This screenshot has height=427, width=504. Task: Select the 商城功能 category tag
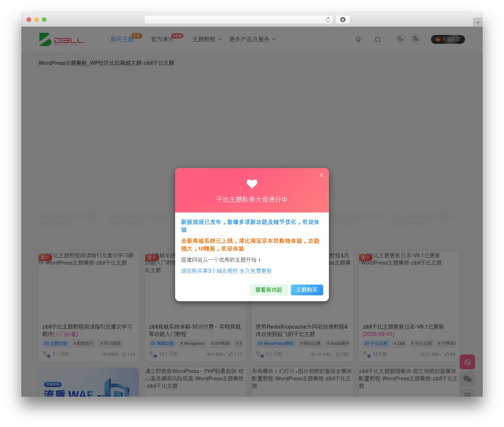pyautogui.click(x=163, y=343)
